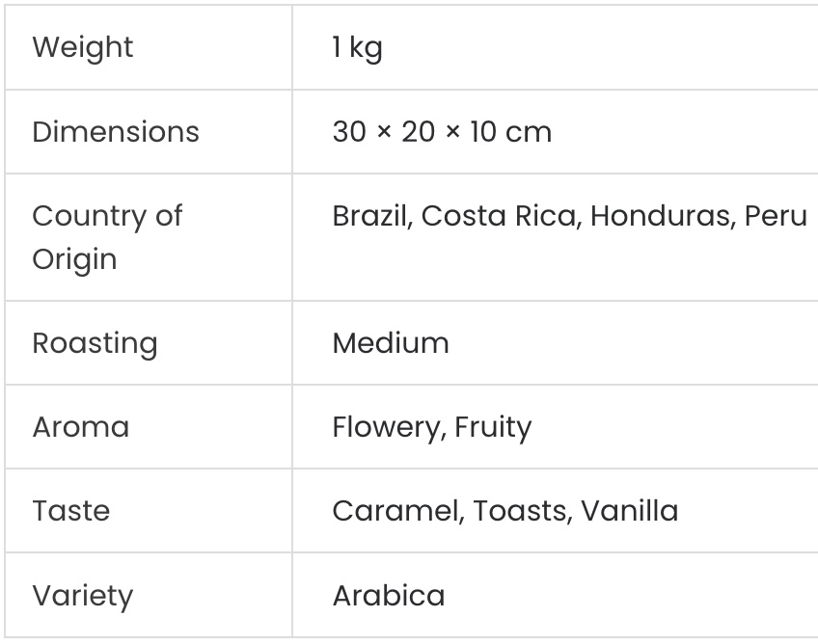
Task: Click the Country of Origin label
Action: coord(107,237)
